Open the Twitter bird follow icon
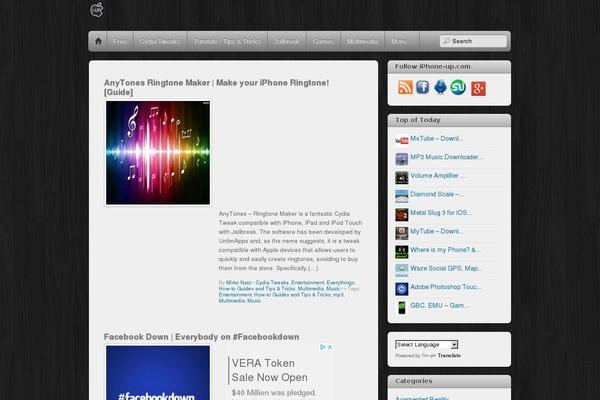Image resolution: width=600 pixels, height=400 pixels. [440, 87]
